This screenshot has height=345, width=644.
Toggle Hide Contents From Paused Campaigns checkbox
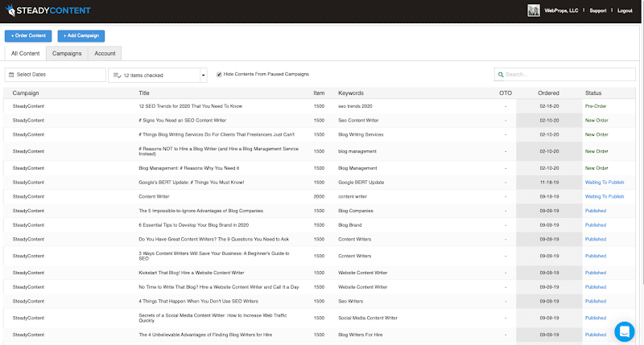click(219, 74)
